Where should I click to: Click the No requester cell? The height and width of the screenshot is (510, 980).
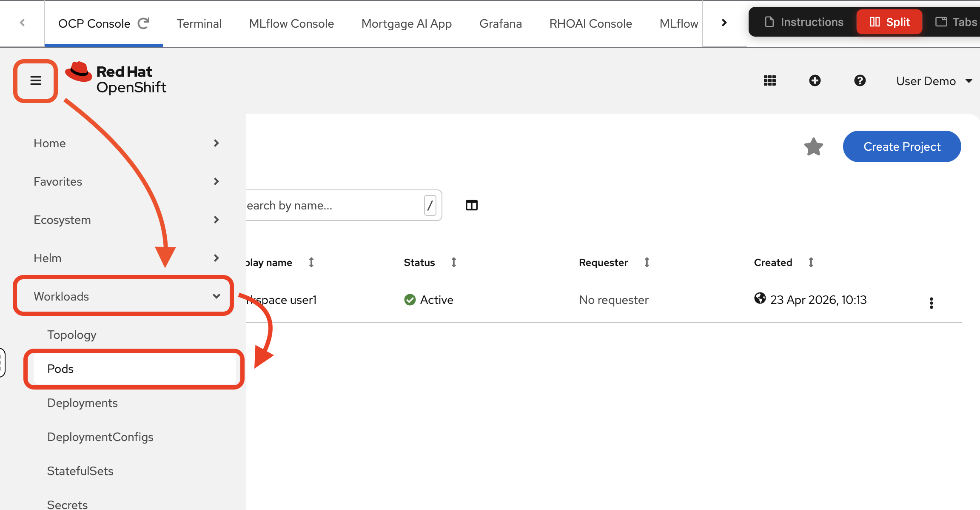click(614, 300)
